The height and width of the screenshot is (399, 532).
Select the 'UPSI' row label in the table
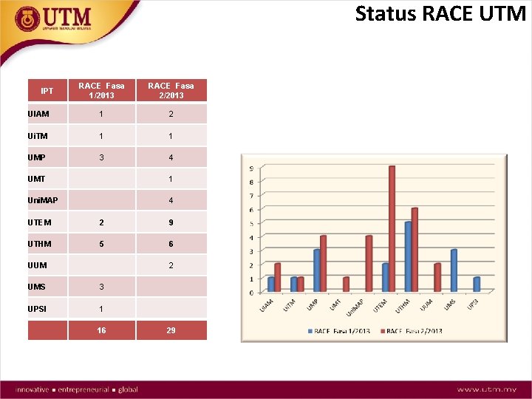click(x=37, y=309)
